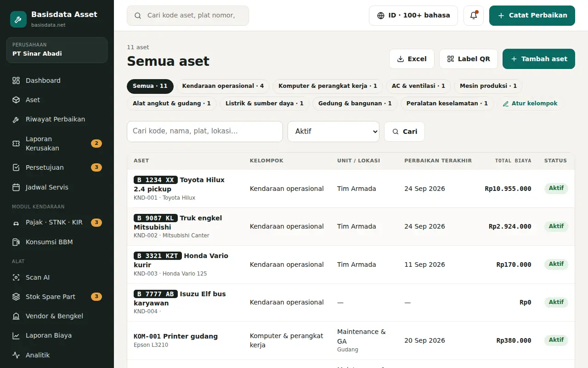Open Analitik in sidebar
Viewport: 588px width, 368px height.
point(57,355)
